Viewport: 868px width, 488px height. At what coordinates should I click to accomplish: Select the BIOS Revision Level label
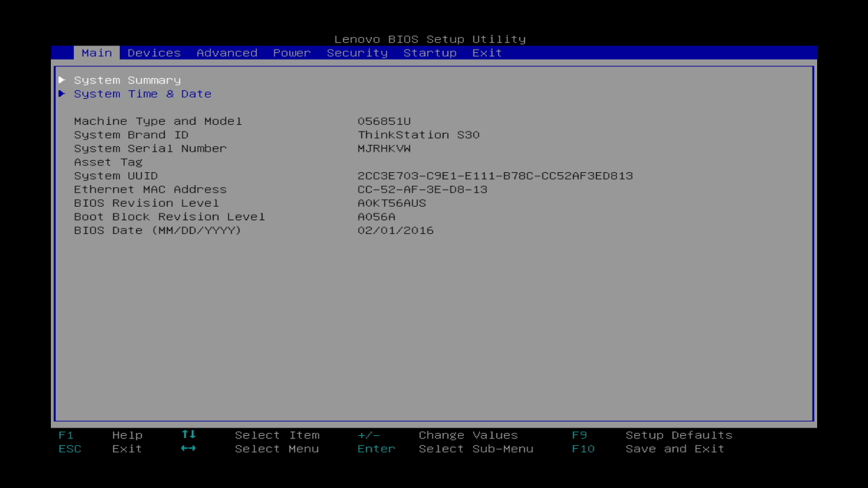point(146,203)
